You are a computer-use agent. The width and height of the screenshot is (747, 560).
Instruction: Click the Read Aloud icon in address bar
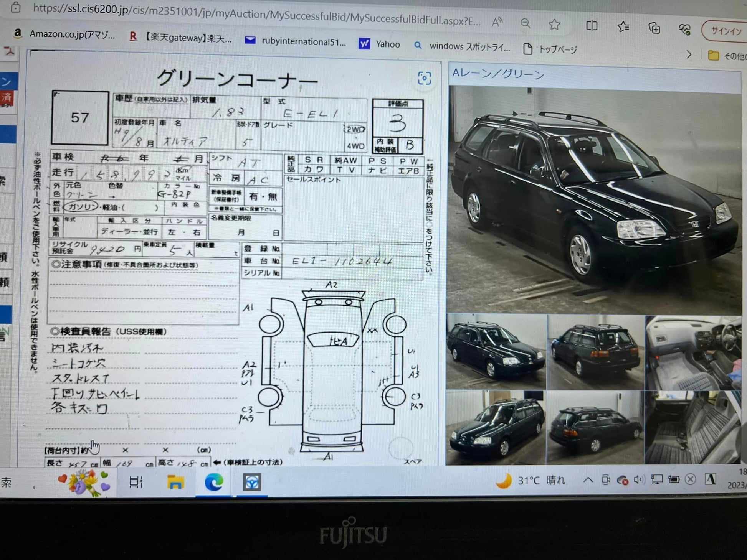click(x=497, y=22)
